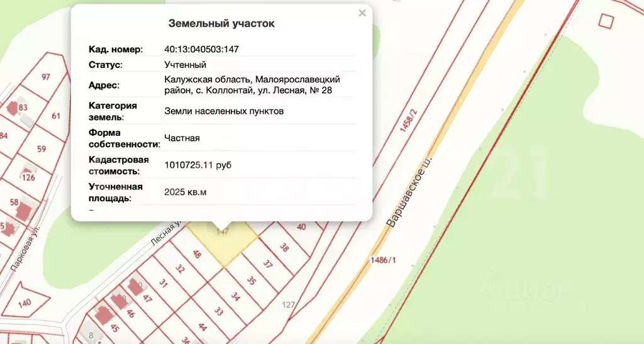Select parcel 48 on the map
Image resolution: width=644 pixels, height=344 pixels.
coord(197,254)
